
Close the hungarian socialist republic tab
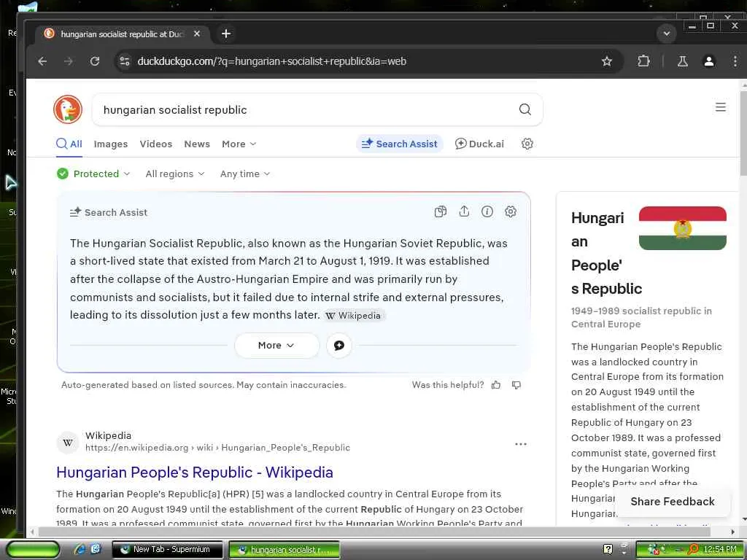197,34
